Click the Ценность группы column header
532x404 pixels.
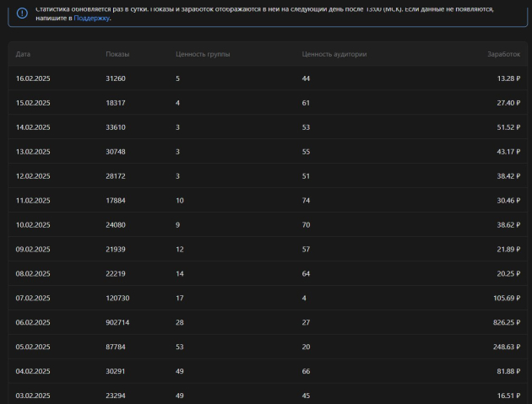(203, 54)
